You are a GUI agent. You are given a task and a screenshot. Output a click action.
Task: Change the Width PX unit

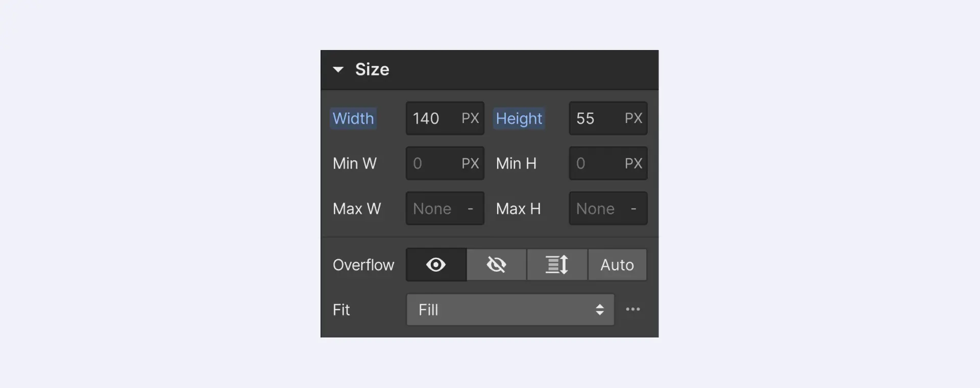click(470, 118)
